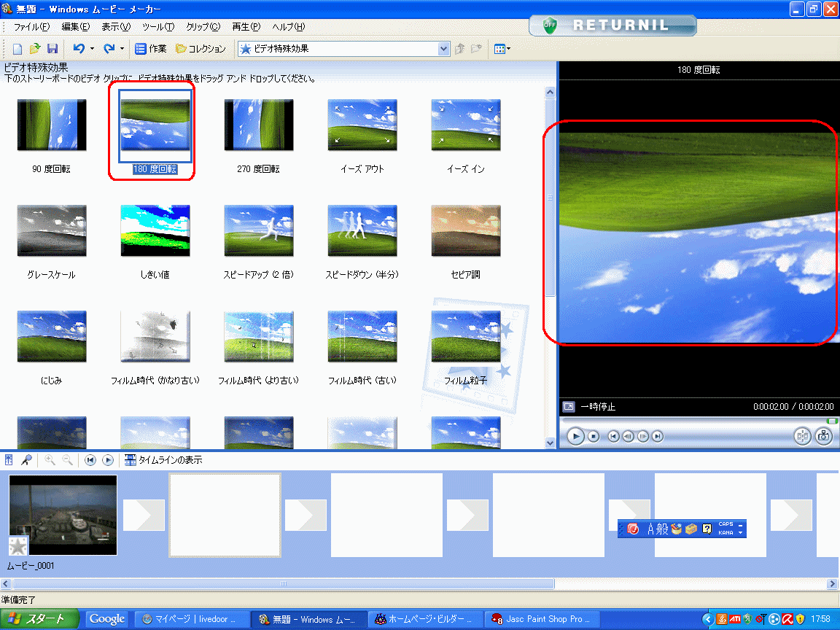Open the ファイル(F) menu

point(31,27)
